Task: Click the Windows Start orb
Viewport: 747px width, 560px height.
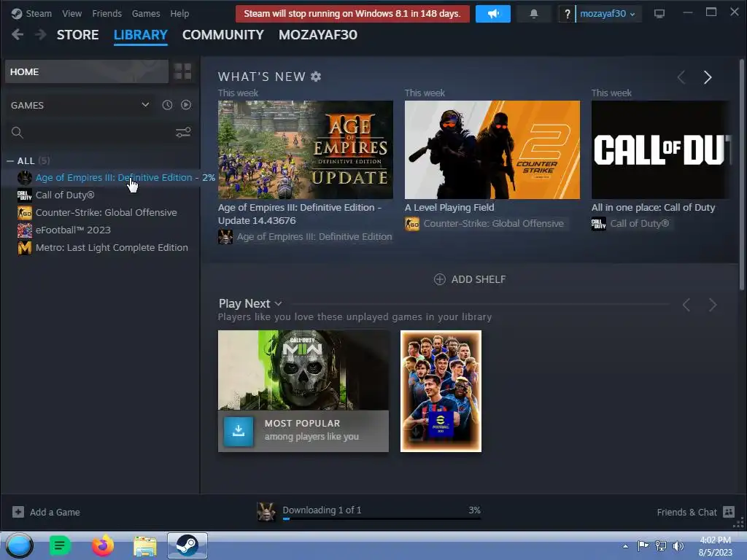Action: coord(19,545)
